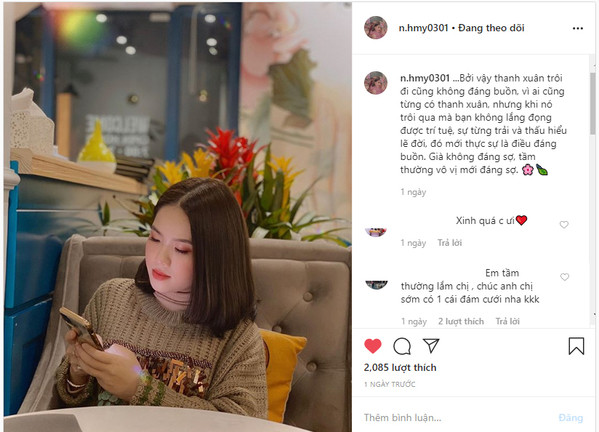Focus 'Thêm bình luận...' comment field
This screenshot has width=599, height=432.
[455, 417]
